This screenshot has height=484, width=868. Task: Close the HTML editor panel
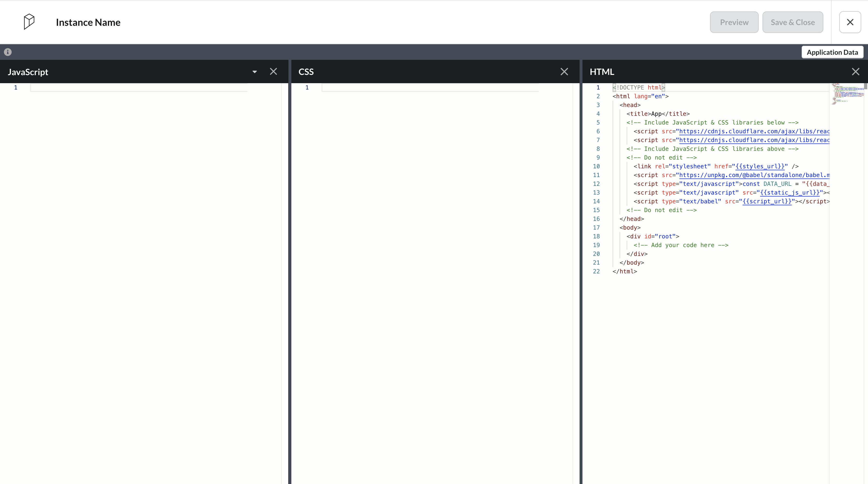click(855, 72)
